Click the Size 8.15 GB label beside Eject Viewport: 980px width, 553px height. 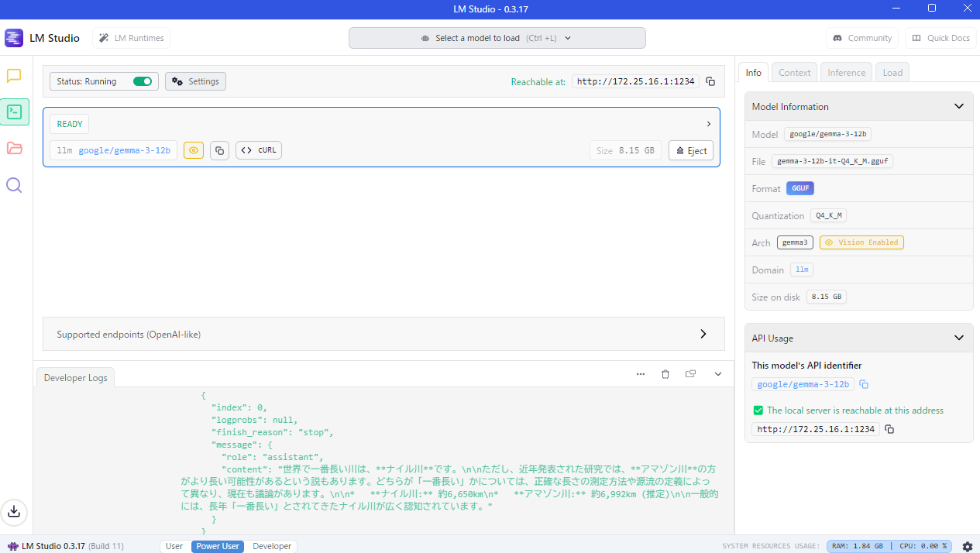coord(625,150)
